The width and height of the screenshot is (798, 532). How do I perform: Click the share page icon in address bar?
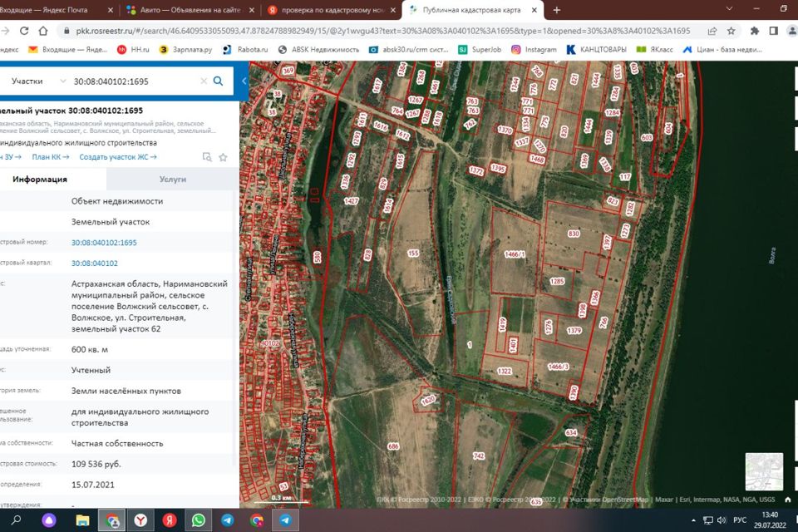click(x=712, y=31)
